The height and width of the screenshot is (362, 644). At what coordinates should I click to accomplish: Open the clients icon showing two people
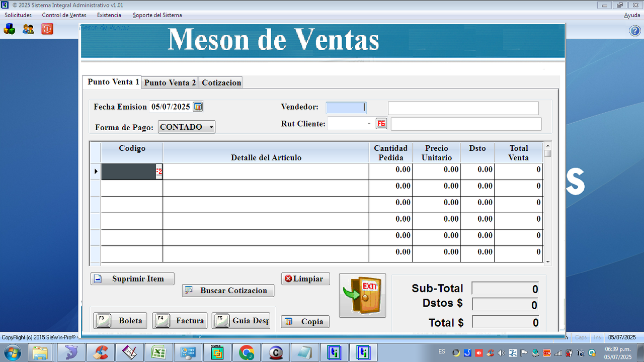coord(28,29)
